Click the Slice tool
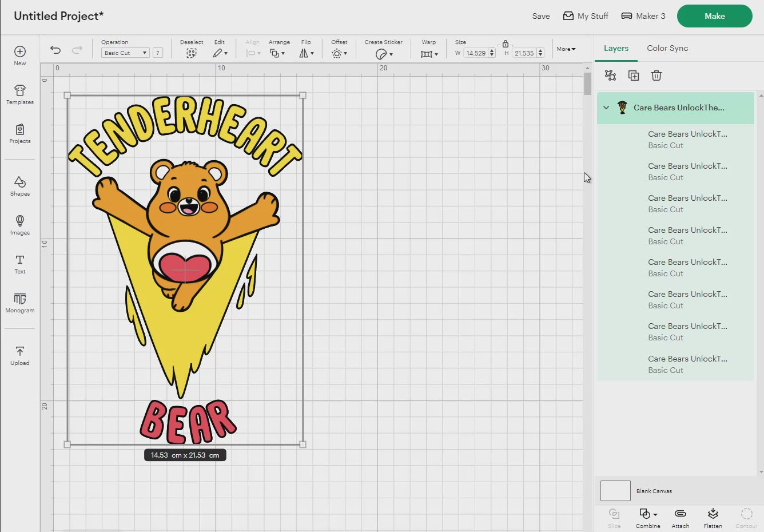 (614, 518)
